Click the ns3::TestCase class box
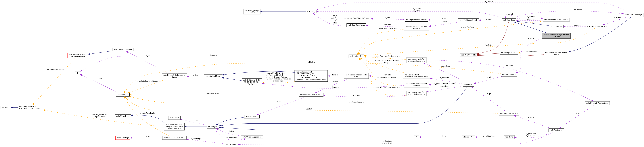 tap(509, 20)
